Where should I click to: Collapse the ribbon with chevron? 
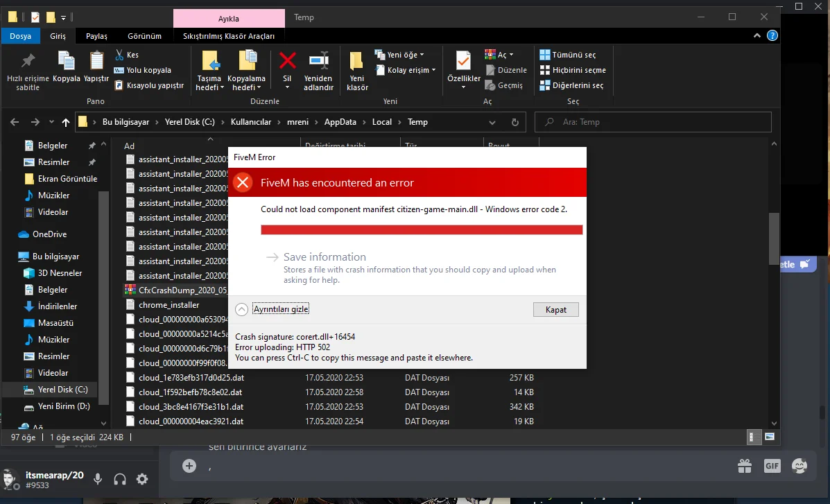tap(757, 35)
